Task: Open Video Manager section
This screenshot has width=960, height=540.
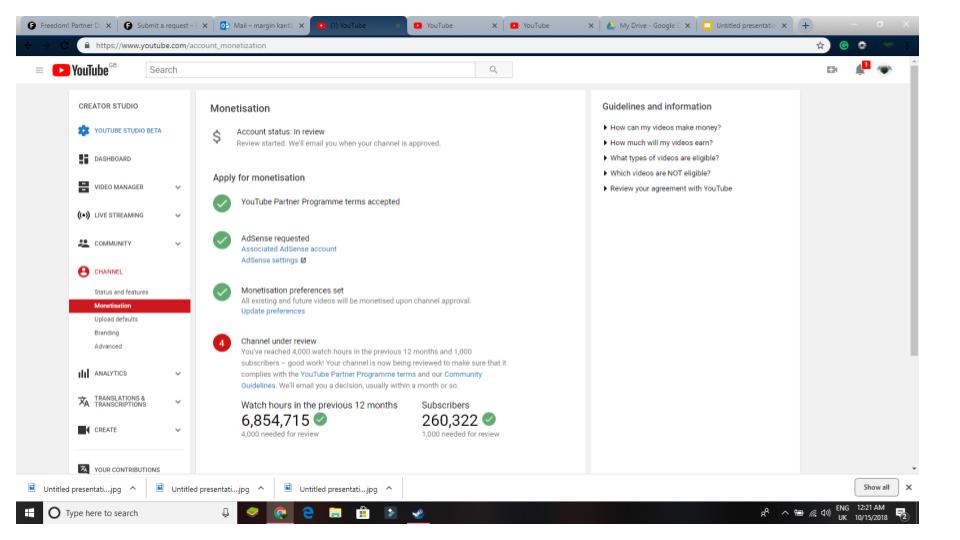Action: click(x=119, y=187)
